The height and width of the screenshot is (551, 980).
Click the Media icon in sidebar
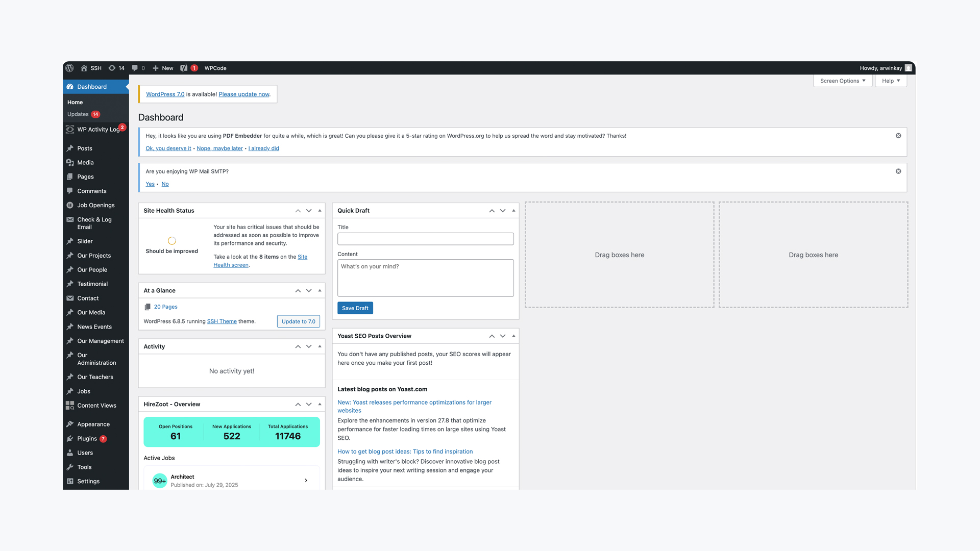tap(70, 163)
